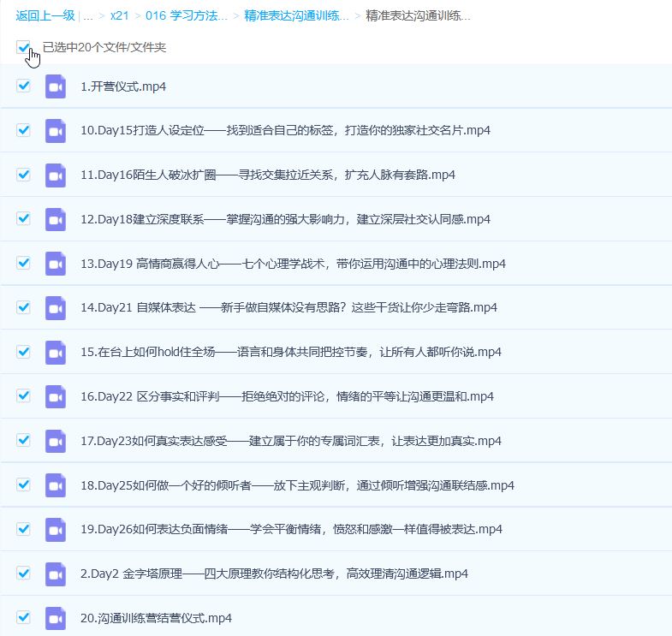Click video icon beside 16.Day22 file

pos(56,396)
